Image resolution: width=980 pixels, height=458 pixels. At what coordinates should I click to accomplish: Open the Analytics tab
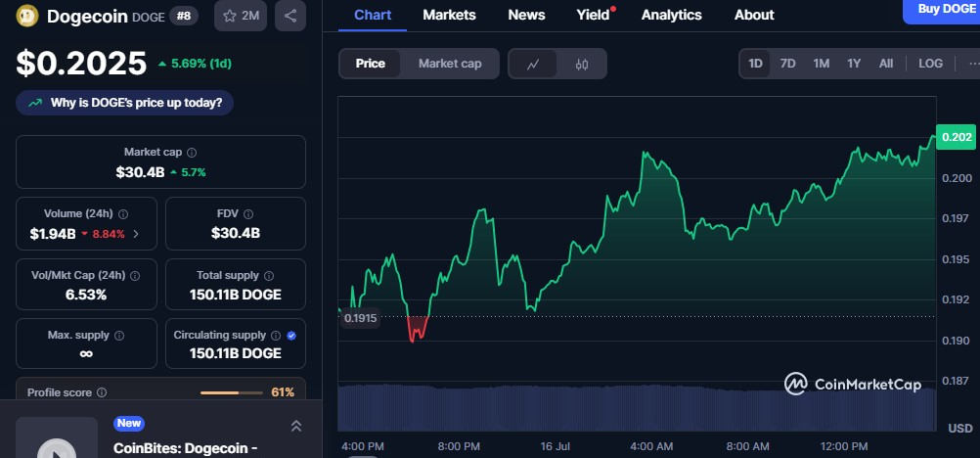click(x=671, y=15)
